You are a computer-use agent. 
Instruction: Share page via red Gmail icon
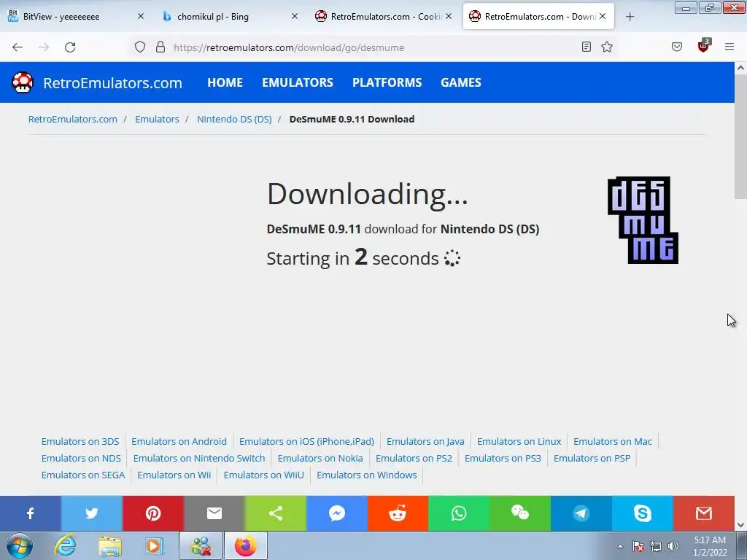pyautogui.click(x=704, y=513)
